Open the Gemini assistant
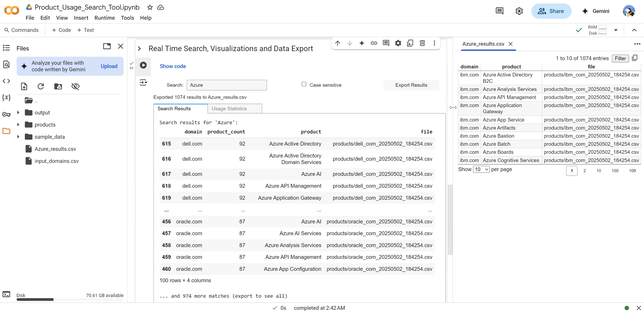This screenshot has height=312, width=644. [595, 11]
